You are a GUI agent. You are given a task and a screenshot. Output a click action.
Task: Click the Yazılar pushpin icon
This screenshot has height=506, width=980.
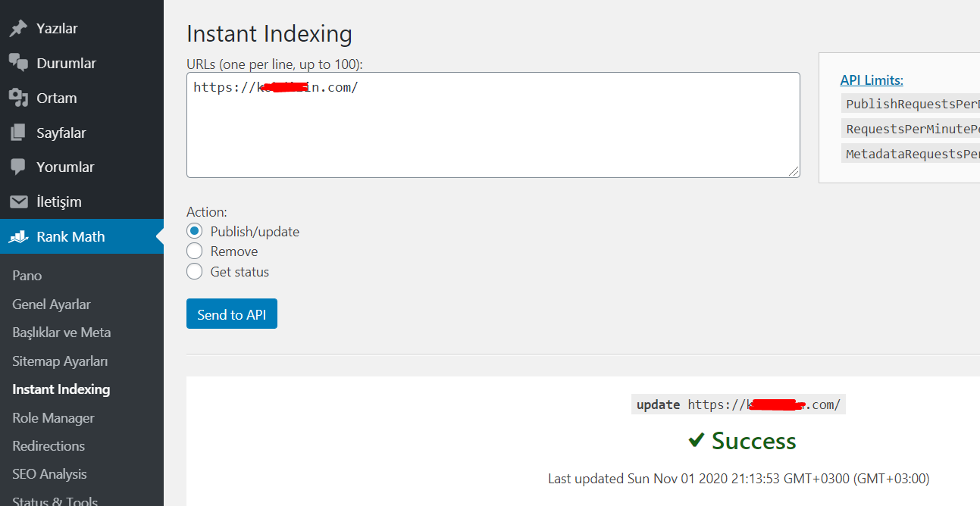point(18,29)
